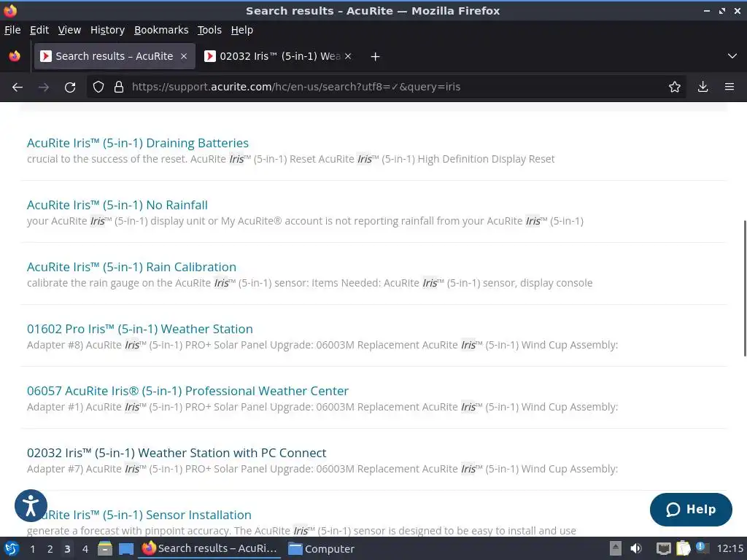Click snippet text "crucial to the success of the reset"
Image resolution: width=747 pixels, height=560 pixels.
[107, 159]
